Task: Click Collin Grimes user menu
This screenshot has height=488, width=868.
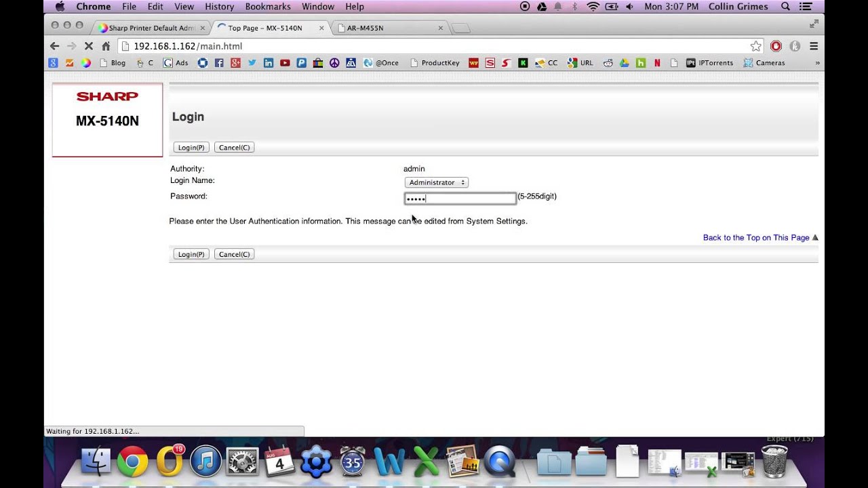Action: [x=738, y=7]
